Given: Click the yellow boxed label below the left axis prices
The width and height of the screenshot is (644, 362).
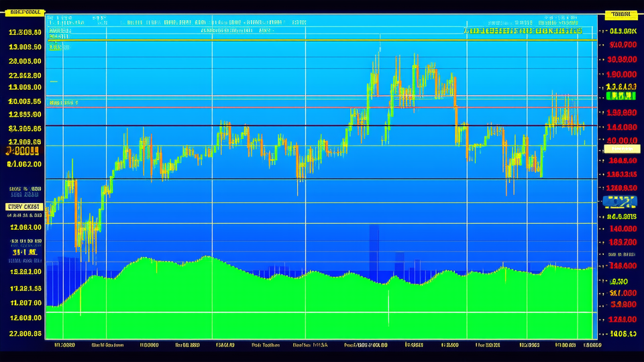Looking at the screenshot, I should click(24, 207).
